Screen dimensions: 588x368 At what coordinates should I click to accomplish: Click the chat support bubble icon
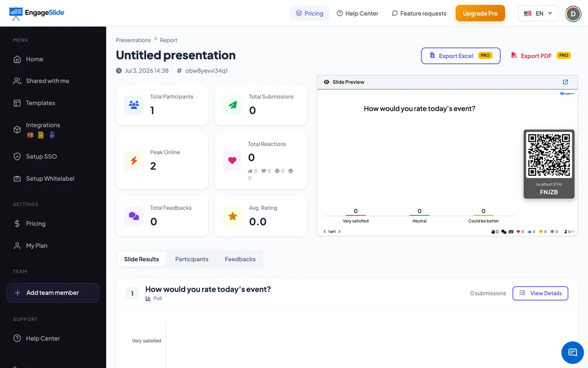[572, 352]
